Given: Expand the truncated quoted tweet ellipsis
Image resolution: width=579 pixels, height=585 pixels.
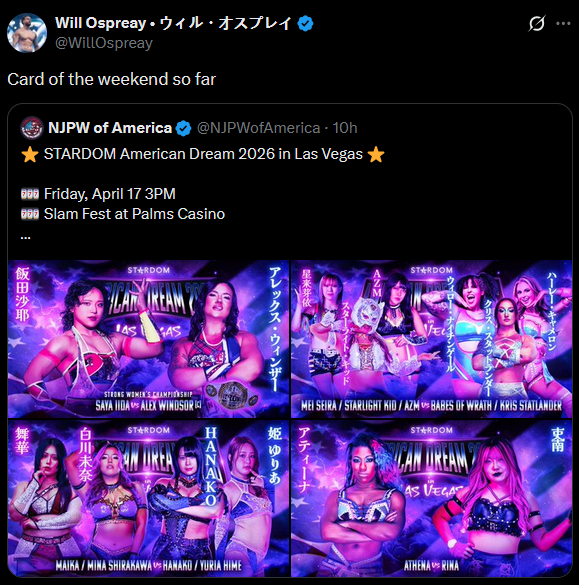Looking at the screenshot, I should tap(25, 237).
